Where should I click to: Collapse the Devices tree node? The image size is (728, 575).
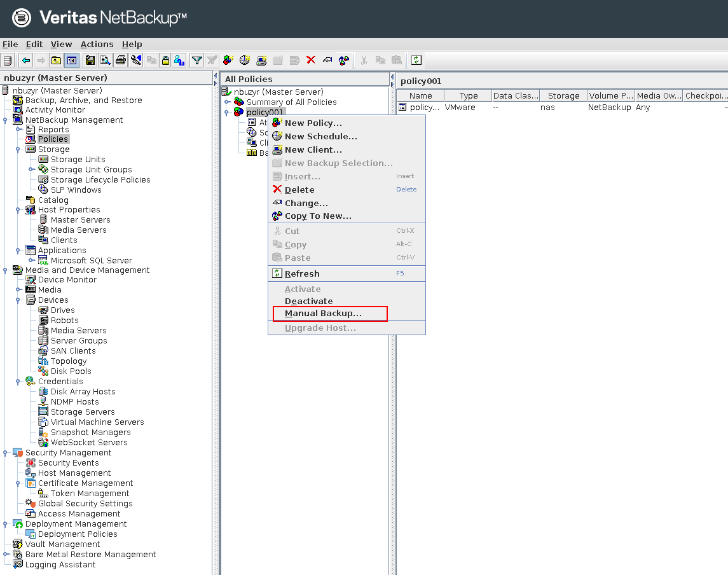(18, 300)
